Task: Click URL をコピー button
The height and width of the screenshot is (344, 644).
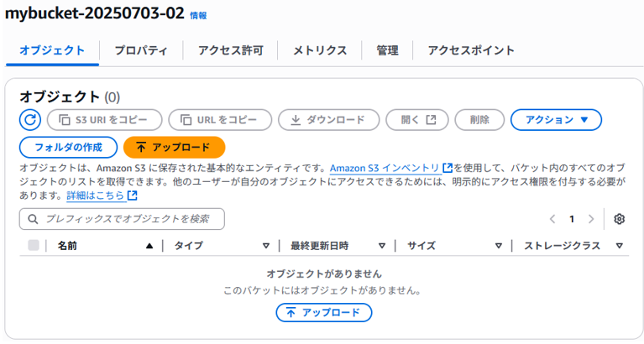Action: coord(220,120)
